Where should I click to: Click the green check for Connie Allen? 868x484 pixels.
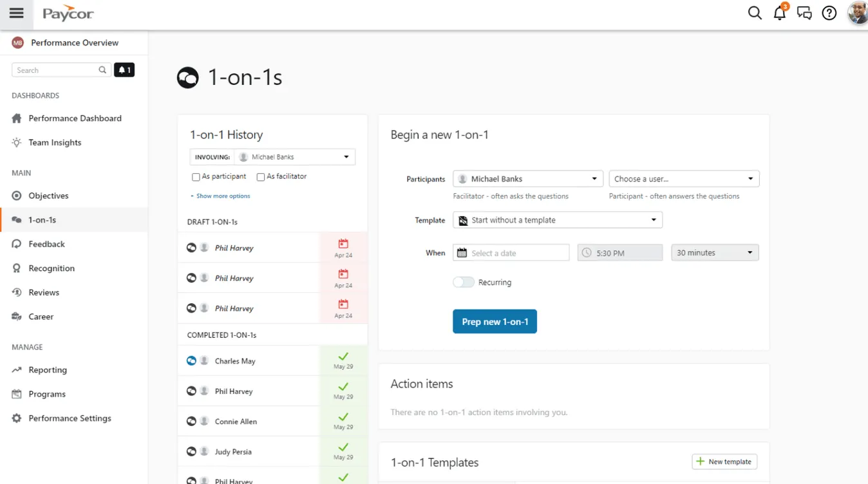pyautogui.click(x=343, y=417)
